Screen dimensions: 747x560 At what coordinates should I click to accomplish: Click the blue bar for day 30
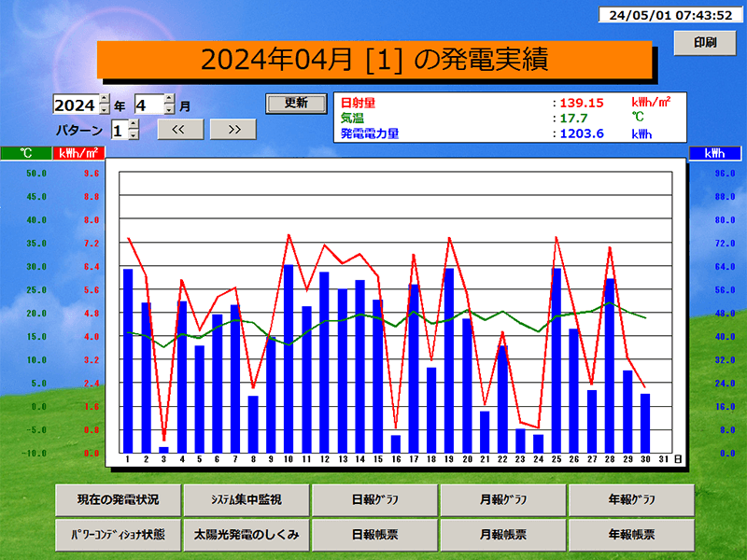pos(645,424)
